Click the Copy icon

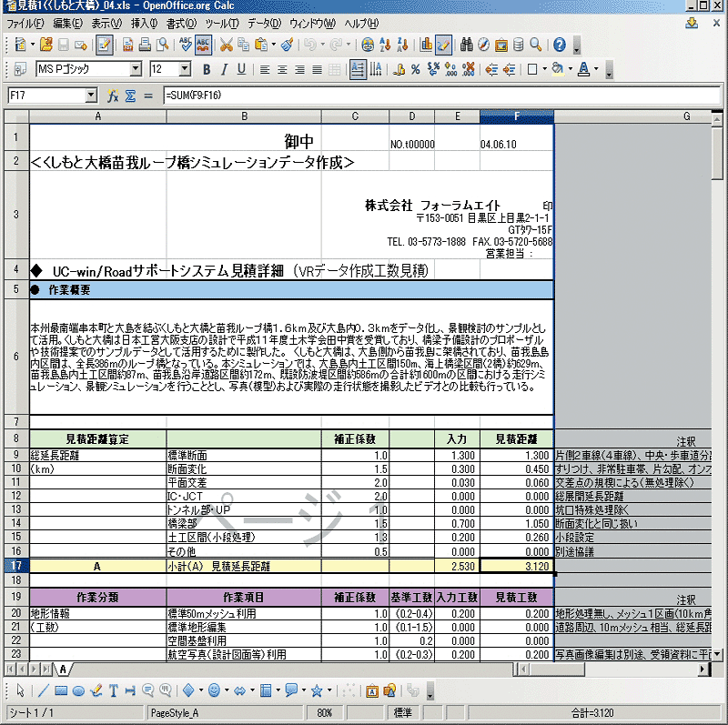[243, 45]
